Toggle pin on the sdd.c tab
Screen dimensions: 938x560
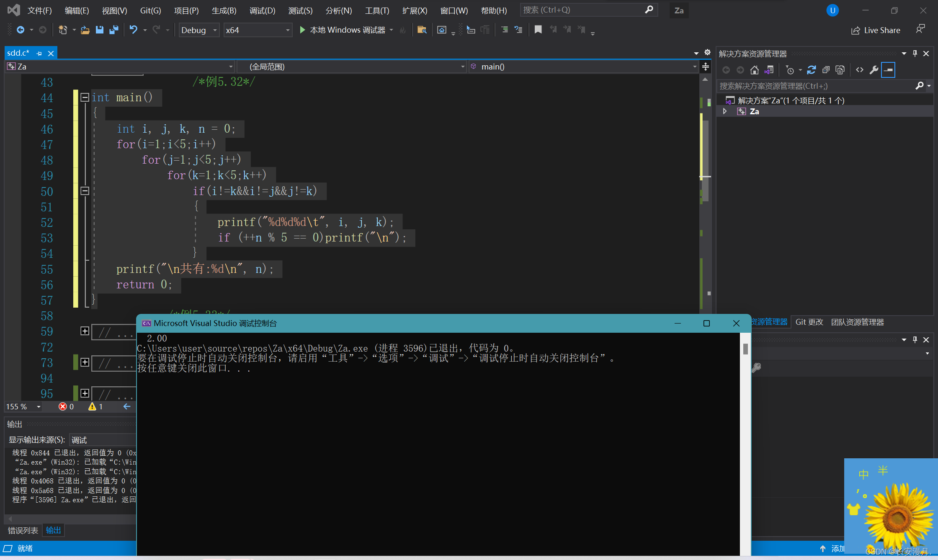click(39, 53)
